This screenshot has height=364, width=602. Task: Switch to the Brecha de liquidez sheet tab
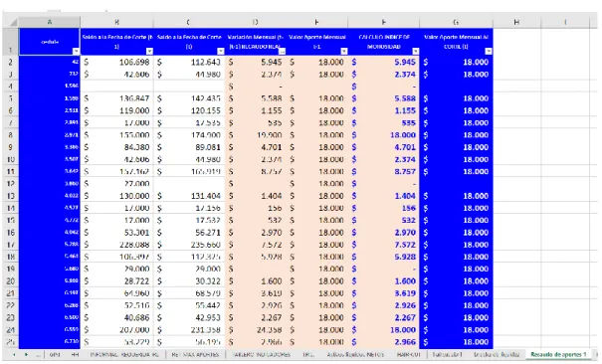click(497, 354)
